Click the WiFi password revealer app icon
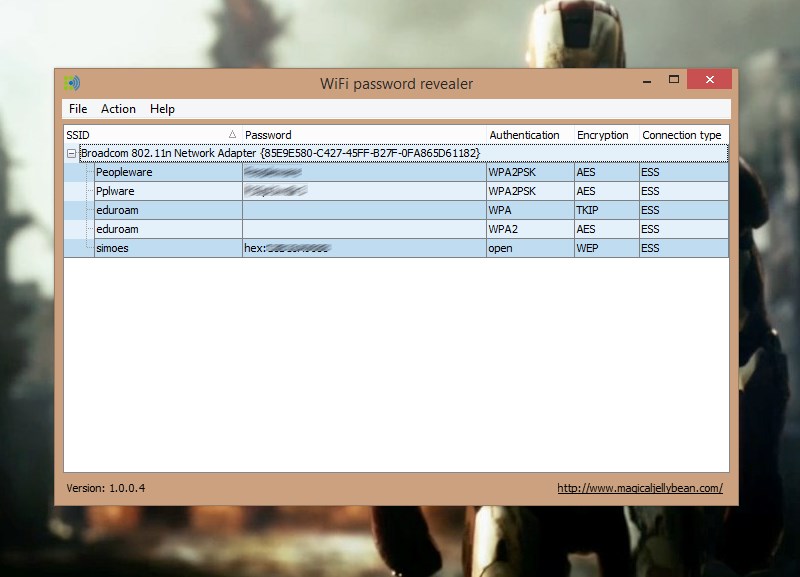The image size is (800, 577). click(72, 83)
